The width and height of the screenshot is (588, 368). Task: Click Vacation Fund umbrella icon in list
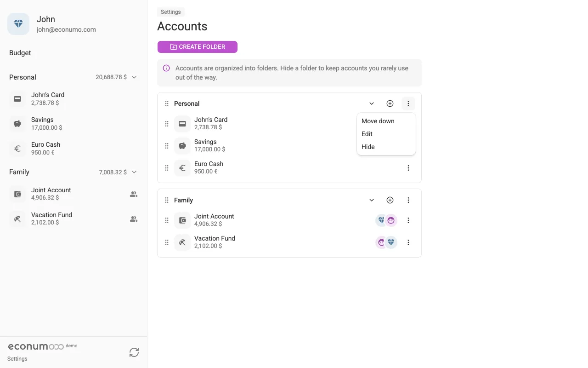(x=182, y=242)
